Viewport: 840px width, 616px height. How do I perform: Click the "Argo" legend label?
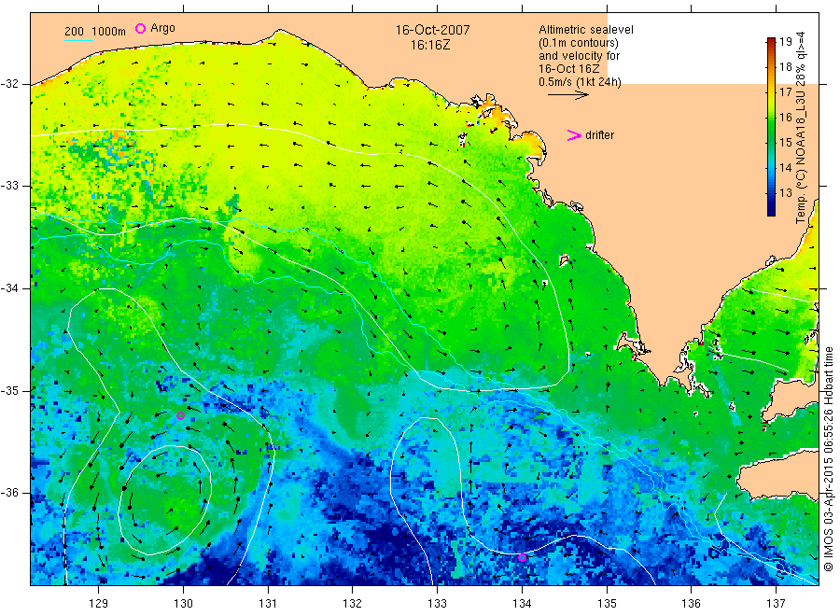tap(162, 28)
